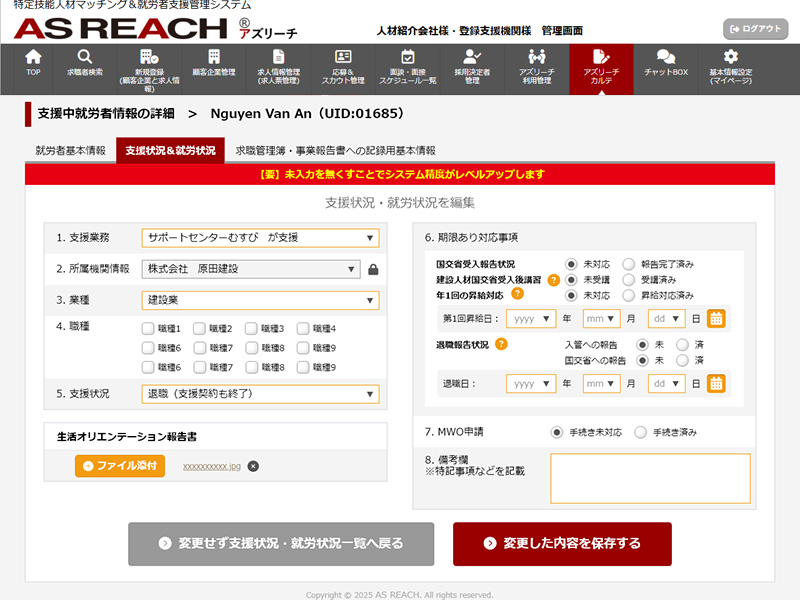Open year dropdown for 退職日
Image resolution: width=800 pixels, height=600 pixels.
pos(531,384)
